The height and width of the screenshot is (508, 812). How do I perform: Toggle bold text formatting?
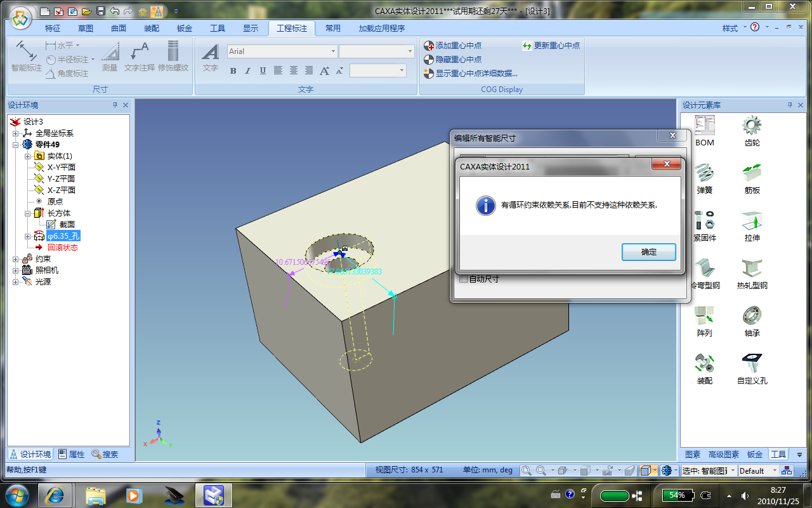[x=233, y=70]
